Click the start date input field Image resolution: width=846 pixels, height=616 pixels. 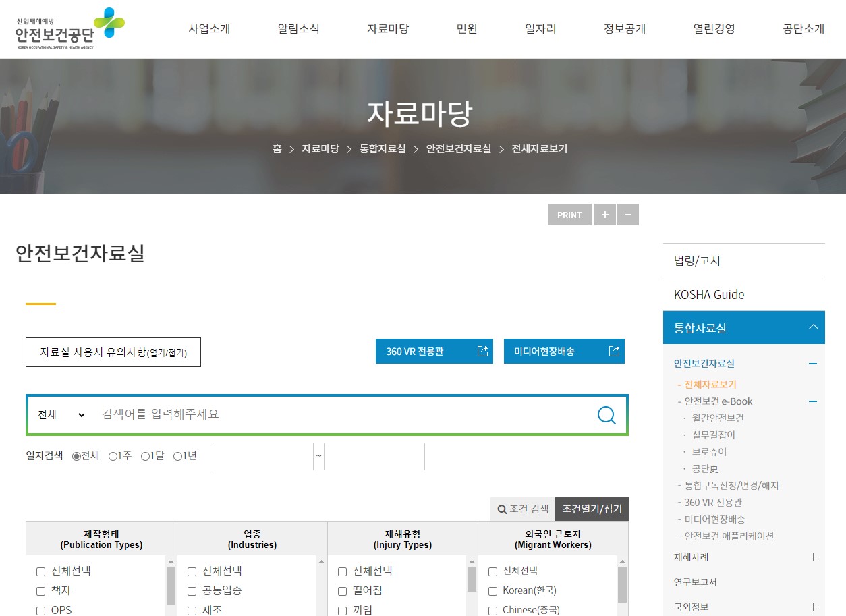point(263,456)
